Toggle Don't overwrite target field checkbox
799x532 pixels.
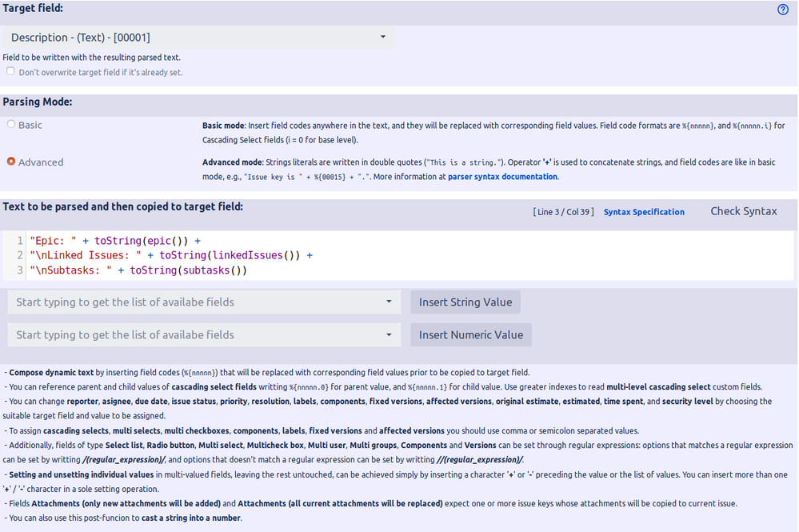pos(10,71)
